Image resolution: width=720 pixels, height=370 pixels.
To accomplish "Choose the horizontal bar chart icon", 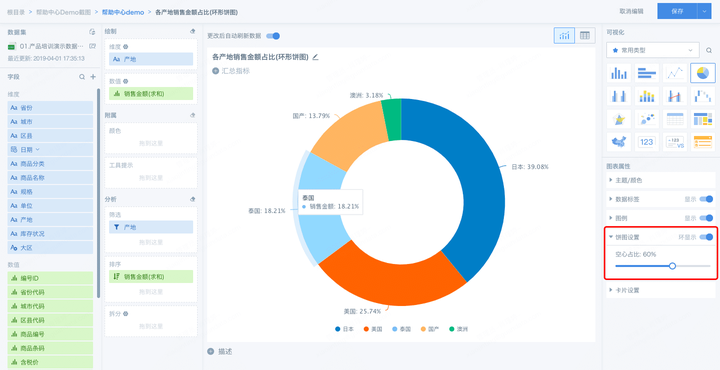I will coord(647,73).
